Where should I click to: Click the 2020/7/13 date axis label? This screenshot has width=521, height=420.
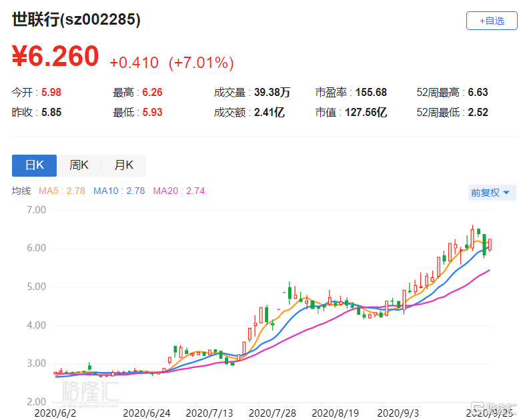point(209,413)
